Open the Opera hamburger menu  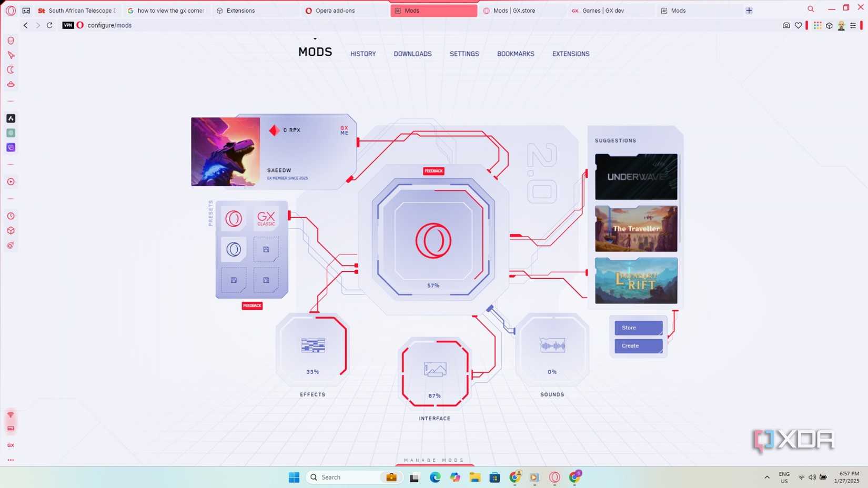click(x=855, y=25)
